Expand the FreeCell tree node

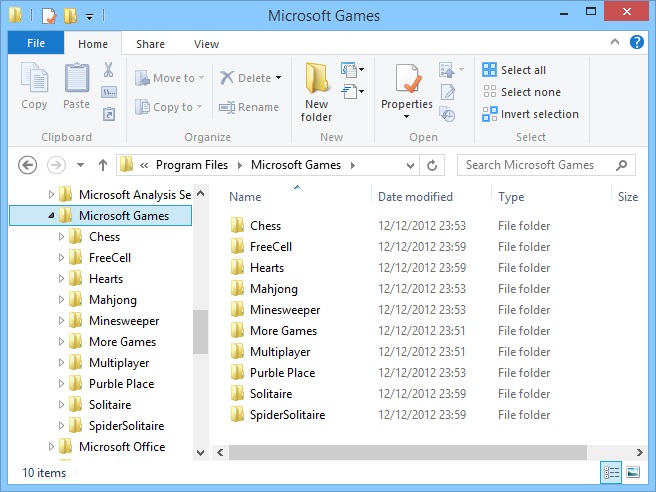[61, 258]
